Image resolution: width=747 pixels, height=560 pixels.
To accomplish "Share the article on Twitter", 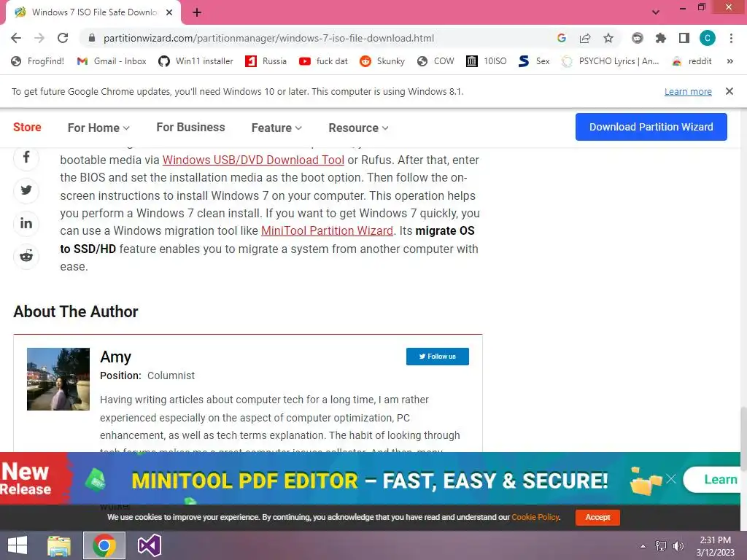I will (x=26, y=190).
